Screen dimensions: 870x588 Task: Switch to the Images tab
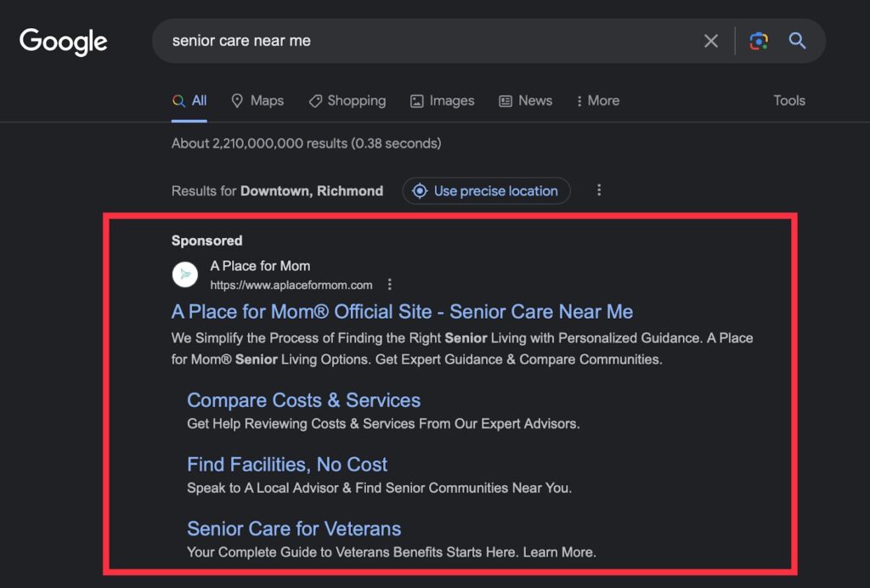pyautogui.click(x=442, y=101)
